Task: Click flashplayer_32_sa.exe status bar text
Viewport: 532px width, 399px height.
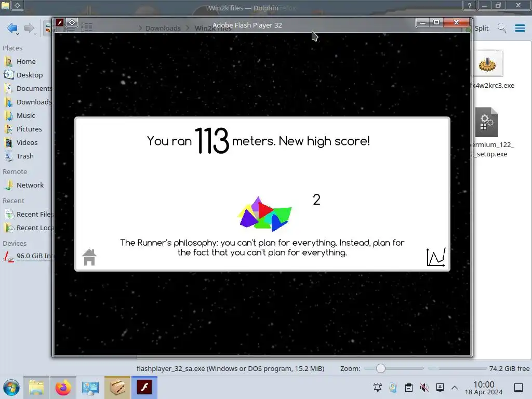Action: click(230, 368)
